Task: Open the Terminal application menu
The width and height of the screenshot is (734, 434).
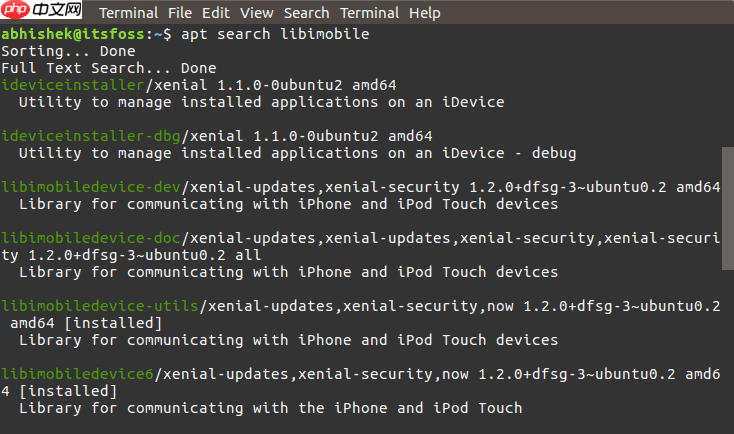Action: pos(129,13)
